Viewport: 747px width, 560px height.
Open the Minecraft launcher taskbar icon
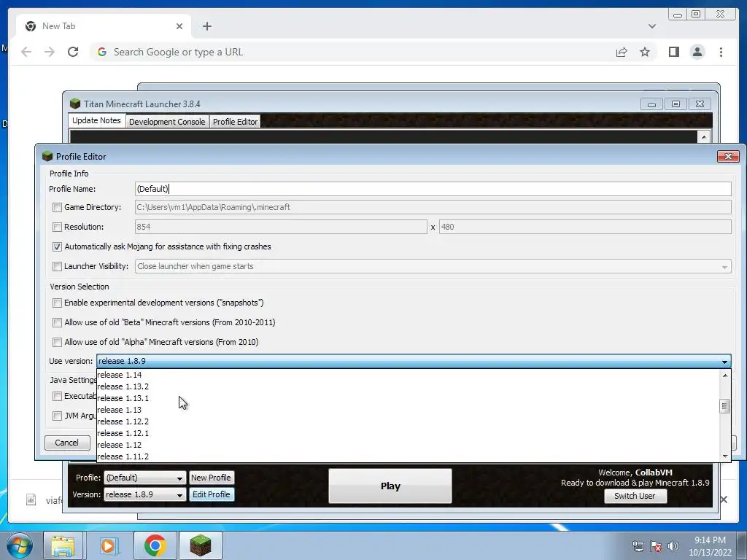tap(200, 545)
